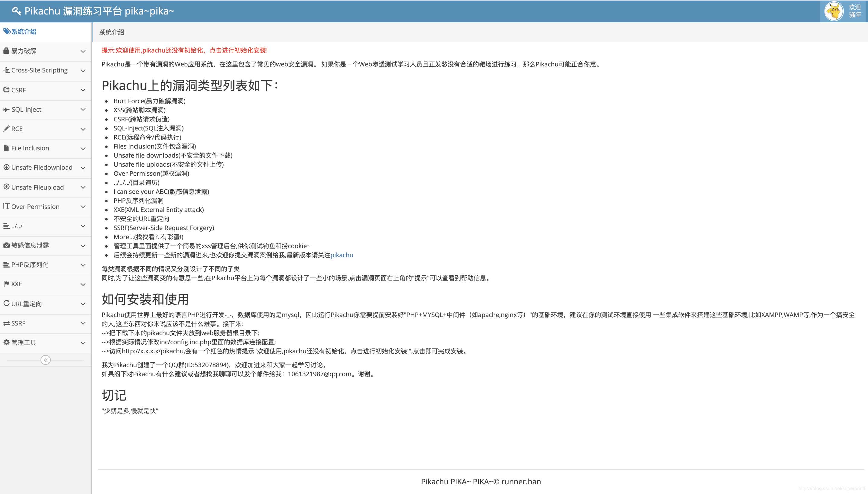This screenshot has height=494, width=868.
Task: Click the text-width icon beside Over Permission
Action: [6, 206]
